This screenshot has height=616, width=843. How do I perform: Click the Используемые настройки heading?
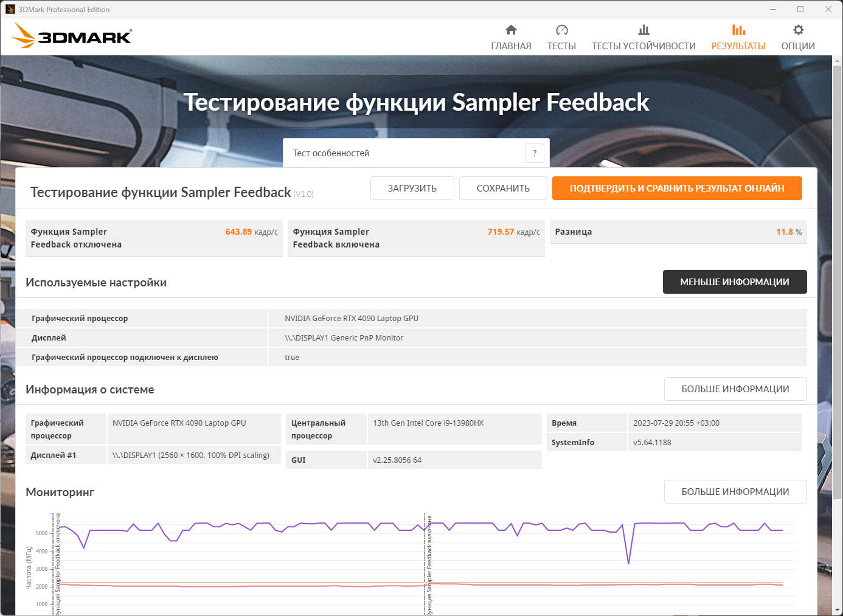pos(96,283)
